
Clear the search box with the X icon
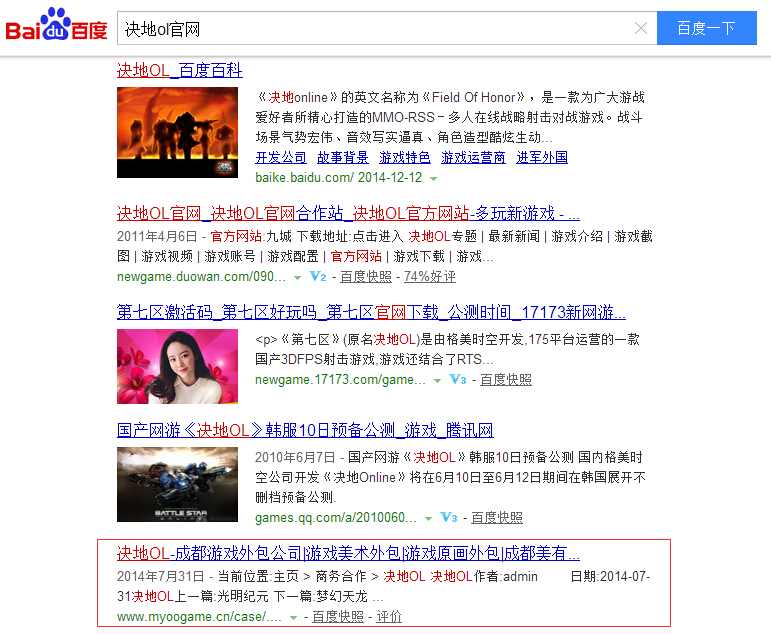(x=641, y=29)
